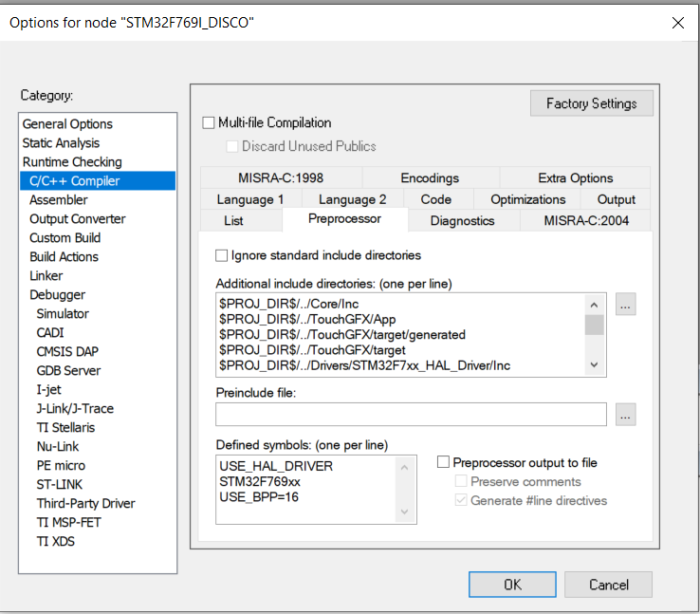Image resolution: width=700 pixels, height=614 pixels.
Task: Click the USE_BPP=16 symbol line
Action: pyautogui.click(x=259, y=497)
